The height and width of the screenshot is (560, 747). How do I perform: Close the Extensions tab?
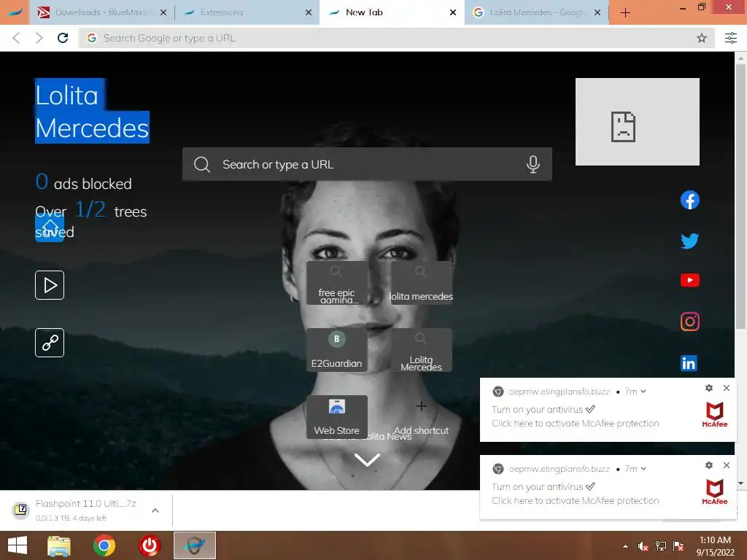click(x=309, y=12)
